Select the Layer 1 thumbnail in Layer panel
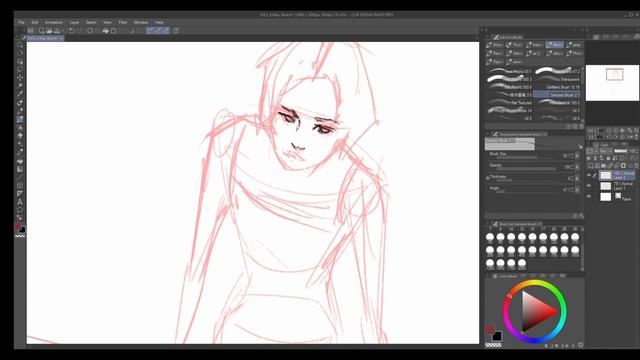This screenshot has width=640, height=360. point(606,186)
